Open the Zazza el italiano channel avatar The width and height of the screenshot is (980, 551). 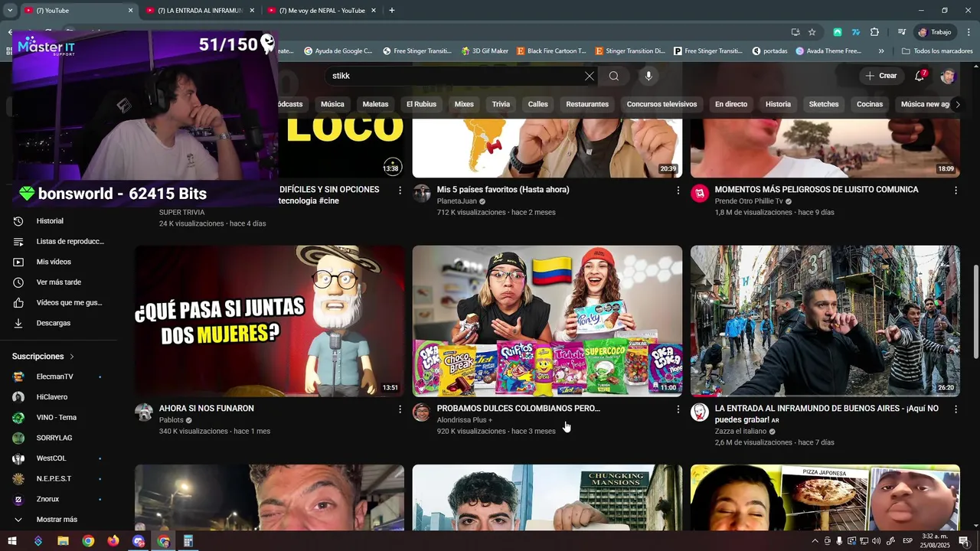tap(700, 412)
